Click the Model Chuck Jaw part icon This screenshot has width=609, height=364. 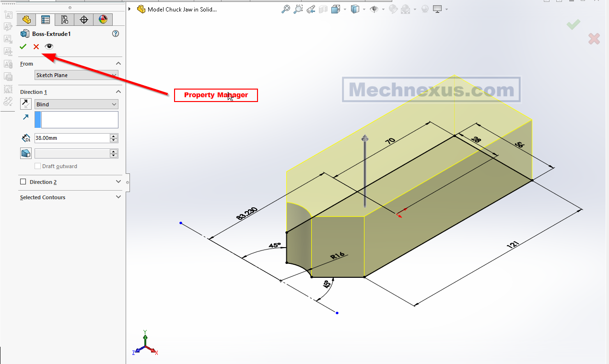pos(141,9)
